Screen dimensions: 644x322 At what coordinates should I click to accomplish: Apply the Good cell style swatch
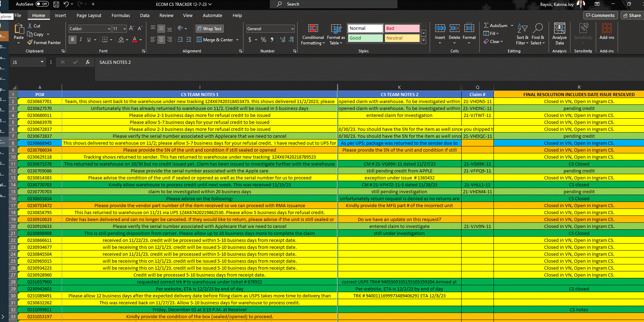(365, 38)
